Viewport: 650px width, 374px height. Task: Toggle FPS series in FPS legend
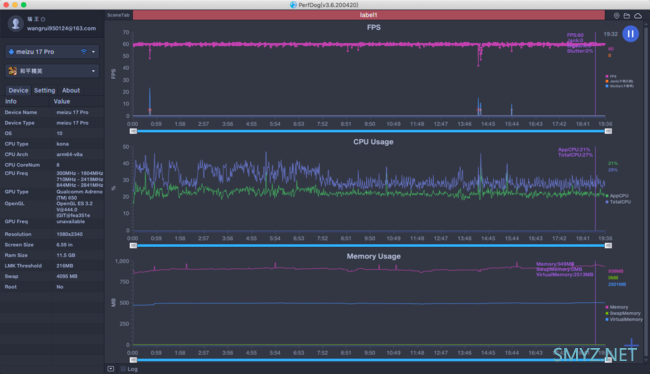611,76
